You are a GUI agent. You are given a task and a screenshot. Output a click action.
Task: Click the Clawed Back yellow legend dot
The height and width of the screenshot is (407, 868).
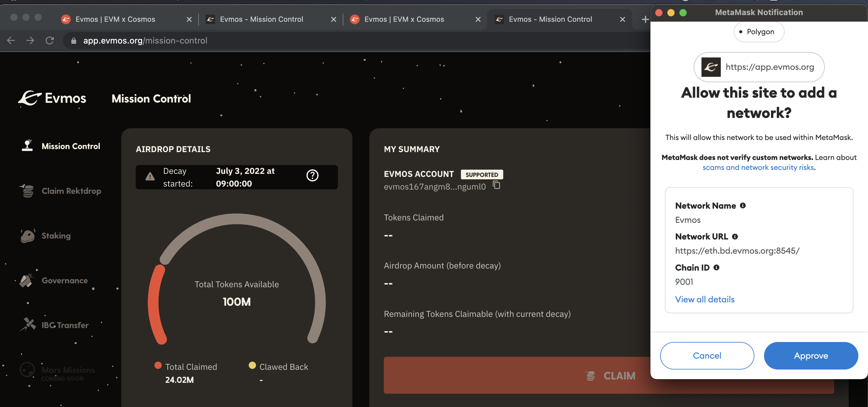[252, 365]
